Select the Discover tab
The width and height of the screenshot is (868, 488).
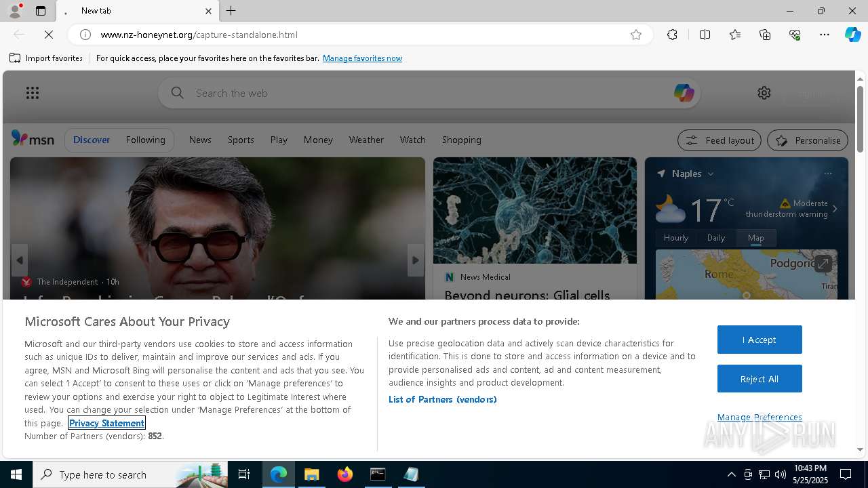pyautogui.click(x=92, y=140)
